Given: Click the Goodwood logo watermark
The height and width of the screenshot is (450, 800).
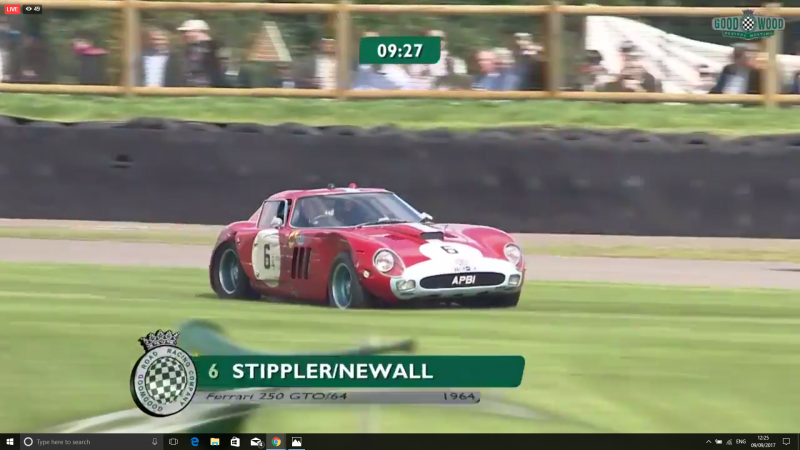Looking at the screenshot, I should click(x=748, y=25).
